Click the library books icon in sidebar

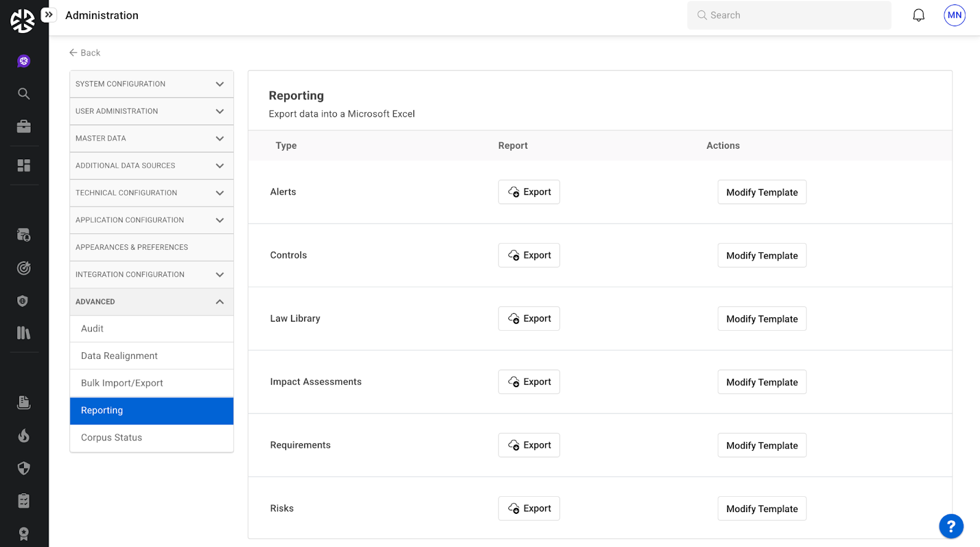coord(24,333)
